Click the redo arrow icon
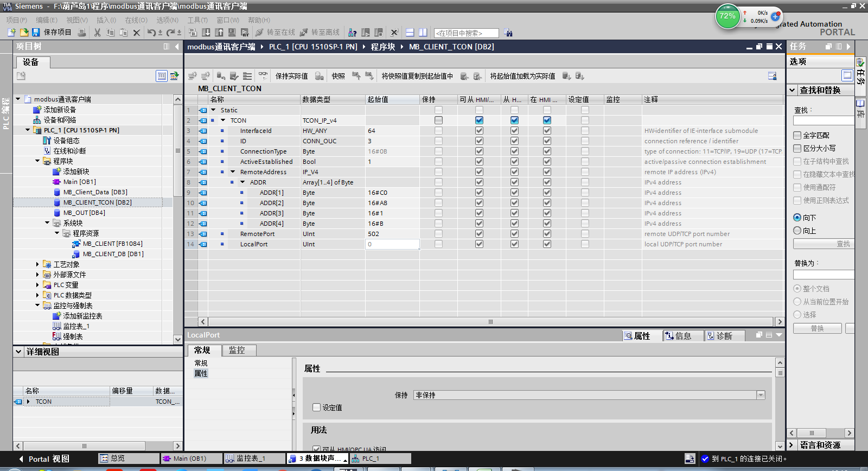Image resolution: width=868 pixels, height=471 pixels. [x=171, y=33]
